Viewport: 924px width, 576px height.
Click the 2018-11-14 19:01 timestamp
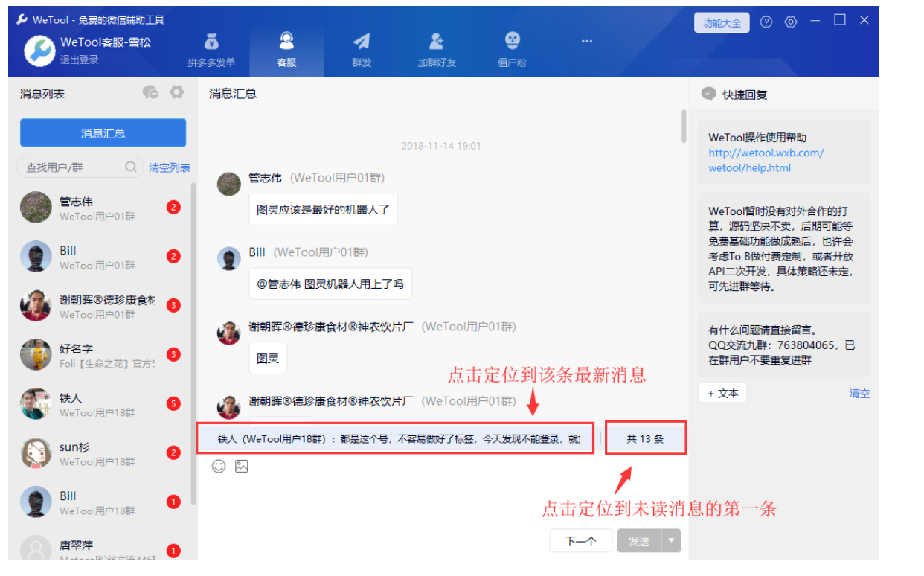coord(441,146)
